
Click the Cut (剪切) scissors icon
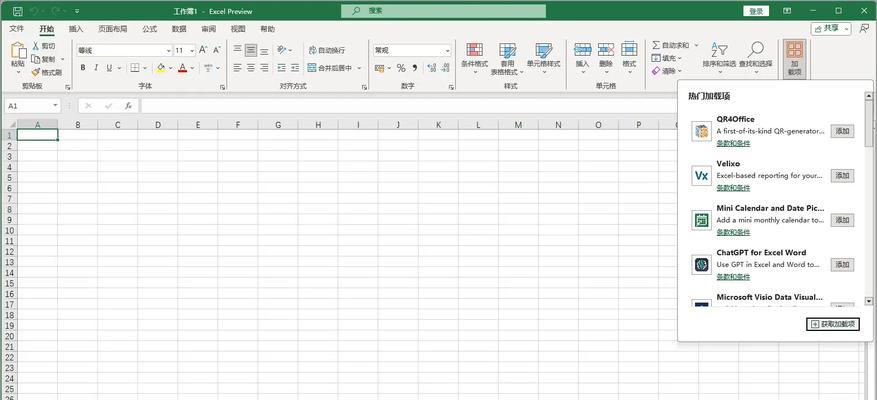click(36, 46)
